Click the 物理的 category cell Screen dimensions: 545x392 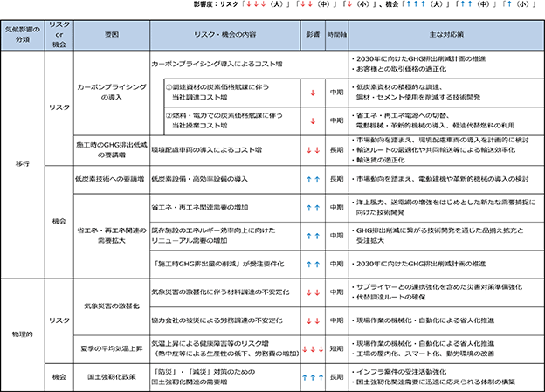pyautogui.click(x=23, y=334)
